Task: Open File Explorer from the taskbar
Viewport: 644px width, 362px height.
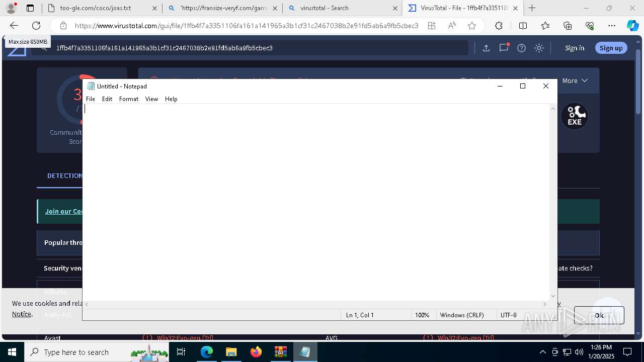Action: click(231, 352)
